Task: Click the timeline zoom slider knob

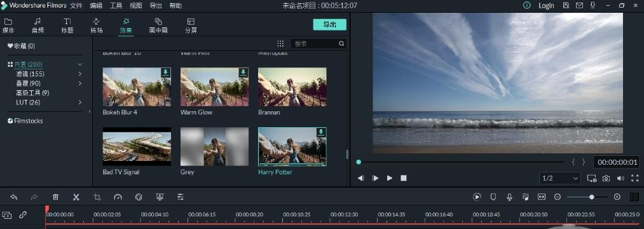Action: [592, 197]
